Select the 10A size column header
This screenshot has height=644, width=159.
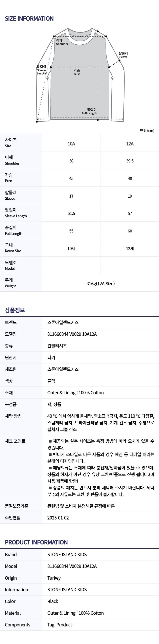[x=71, y=143]
